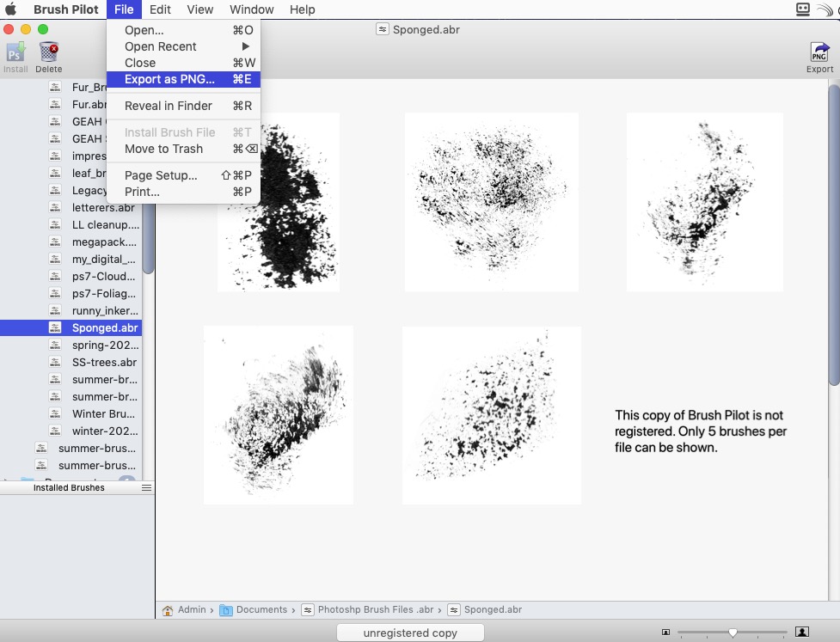Click file icon next to Winter Bru...

pyautogui.click(x=55, y=413)
